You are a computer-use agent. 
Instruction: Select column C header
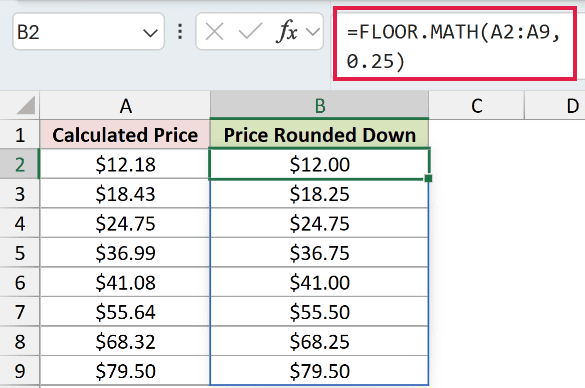coord(476,106)
